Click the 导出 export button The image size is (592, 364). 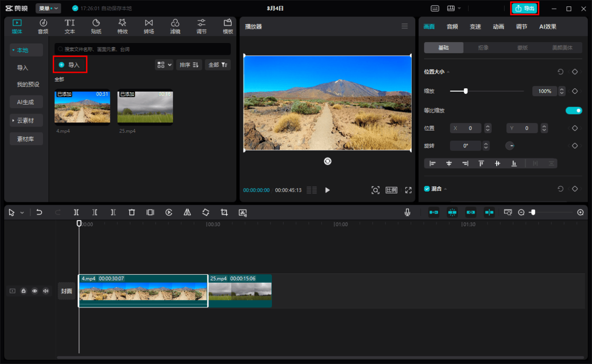point(524,8)
